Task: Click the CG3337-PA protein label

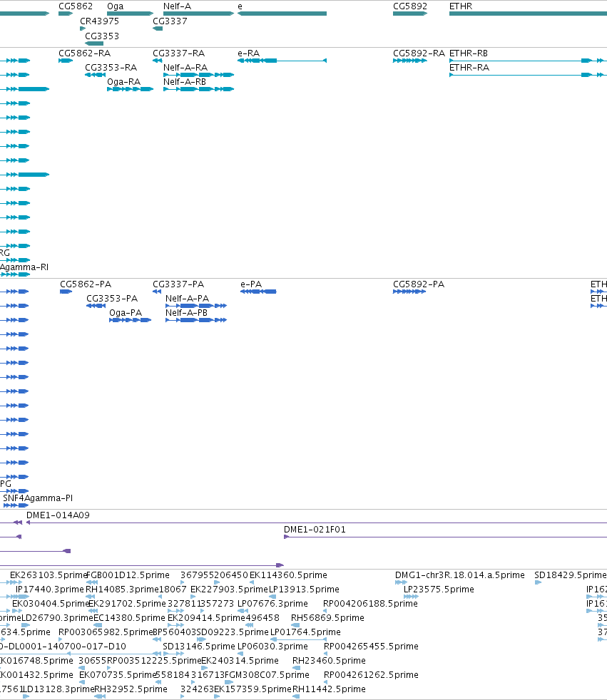Action: pyautogui.click(x=178, y=284)
